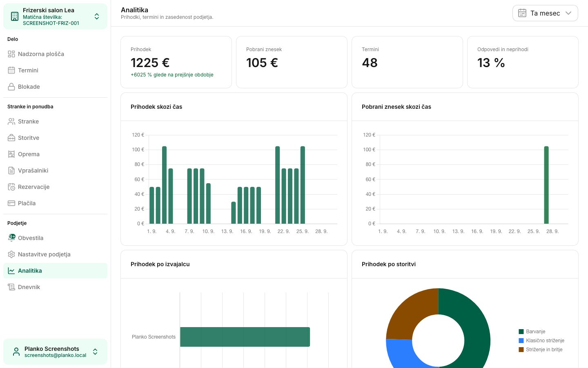Click the Pobrani znesek 105 € card
588x368 pixels.
click(x=292, y=62)
